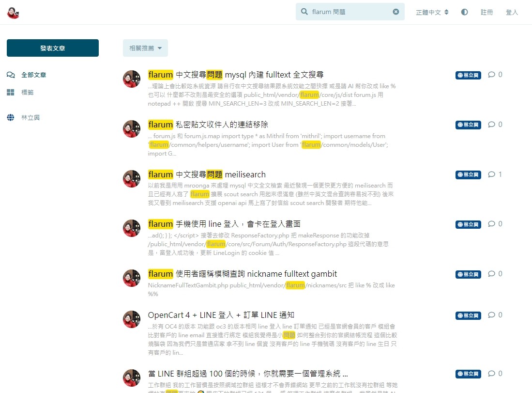
Task: Select 標籤 in the sidebar
Action: pyautogui.click(x=27, y=93)
